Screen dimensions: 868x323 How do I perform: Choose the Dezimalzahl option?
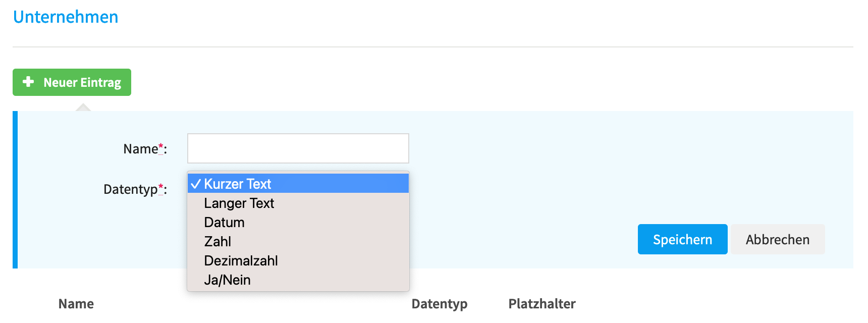pyautogui.click(x=298, y=260)
